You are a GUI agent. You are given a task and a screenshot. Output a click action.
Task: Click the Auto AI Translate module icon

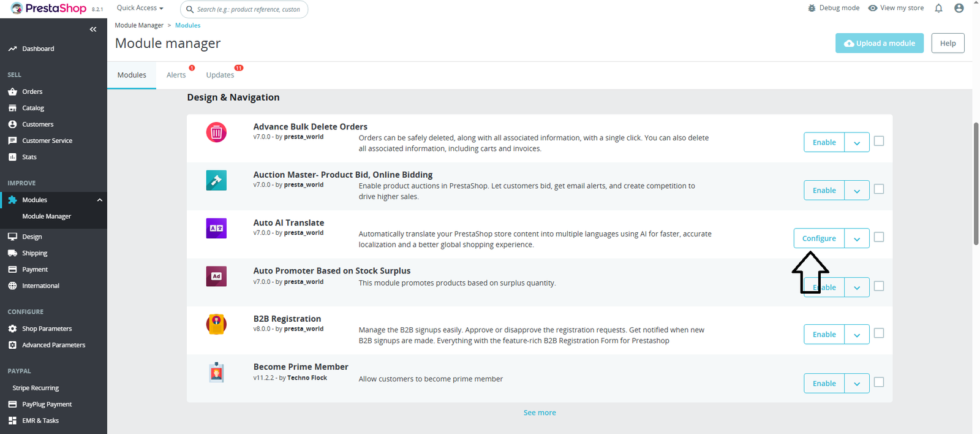216,228
